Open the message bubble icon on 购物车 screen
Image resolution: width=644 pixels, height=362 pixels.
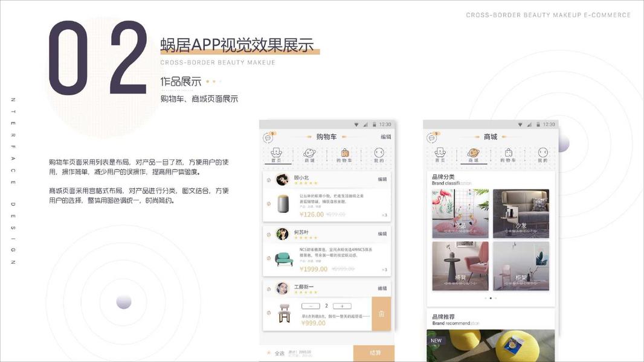coord(268,138)
